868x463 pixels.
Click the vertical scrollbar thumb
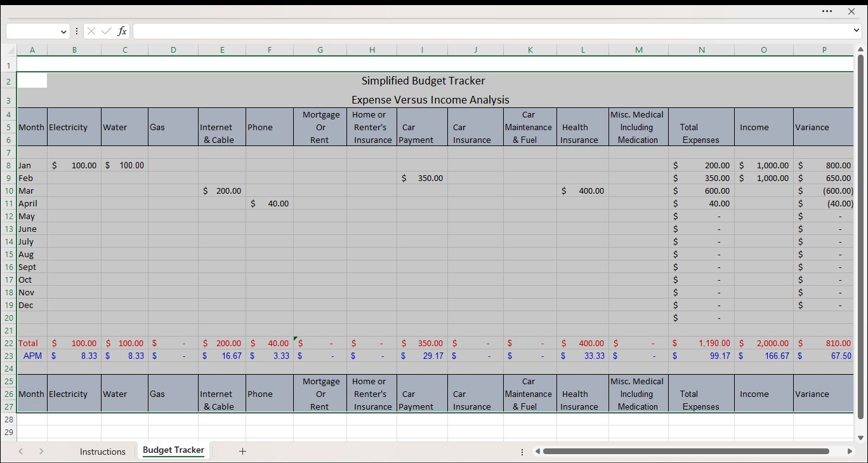860,237
